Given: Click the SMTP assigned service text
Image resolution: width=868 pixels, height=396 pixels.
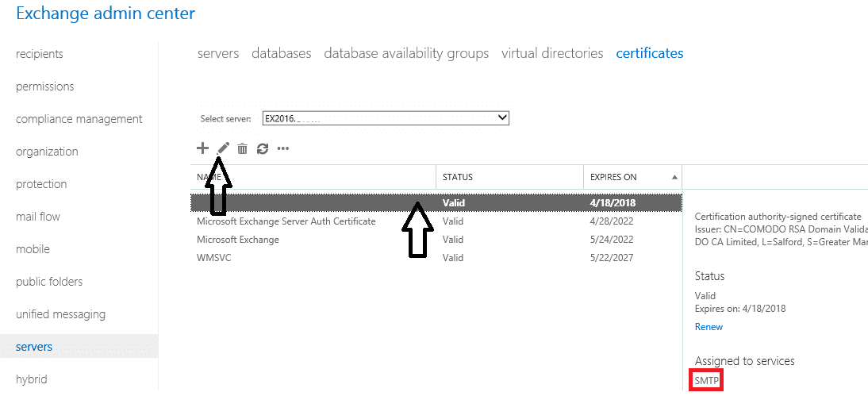Looking at the screenshot, I should [x=707, y=380].
